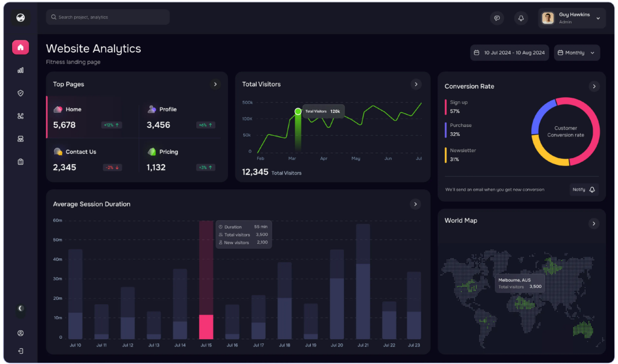
Task: Open the Home icon in sidebar
Action: coord(21,47)
